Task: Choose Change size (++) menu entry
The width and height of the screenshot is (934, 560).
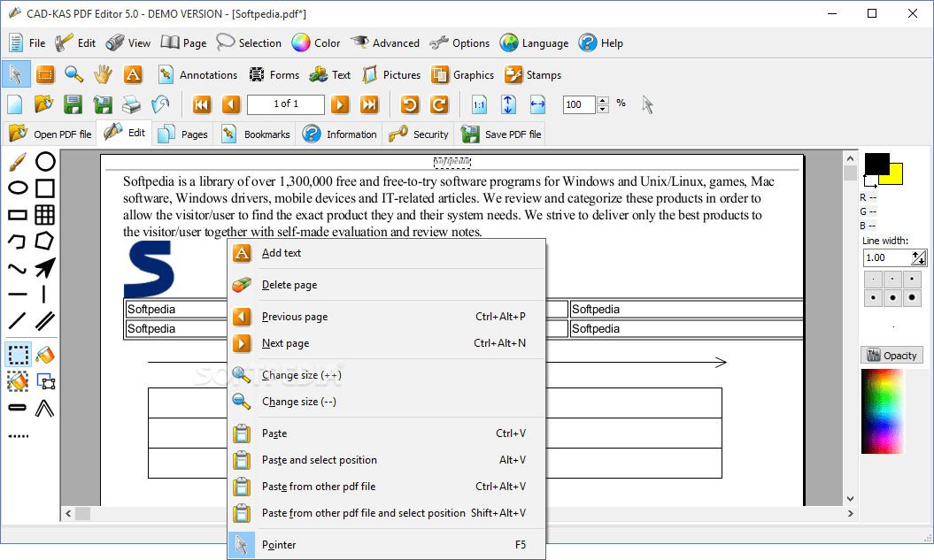Action: click(x=387, y=375)
